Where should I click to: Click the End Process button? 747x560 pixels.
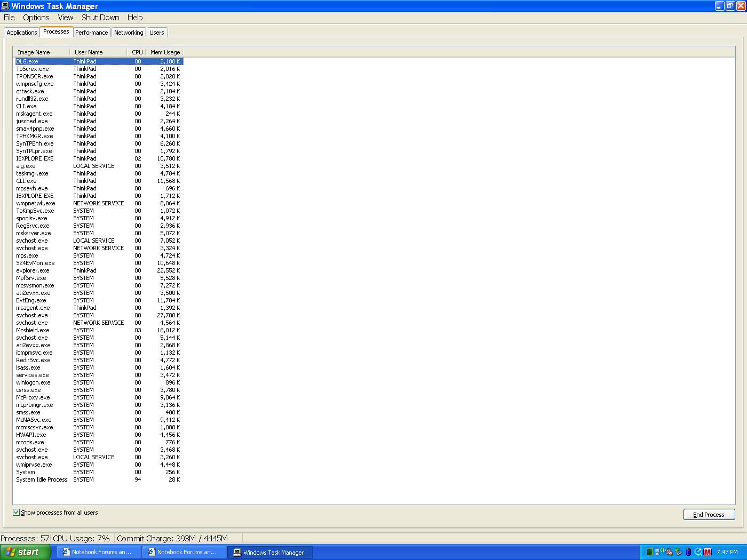click(x=709, y=515)
